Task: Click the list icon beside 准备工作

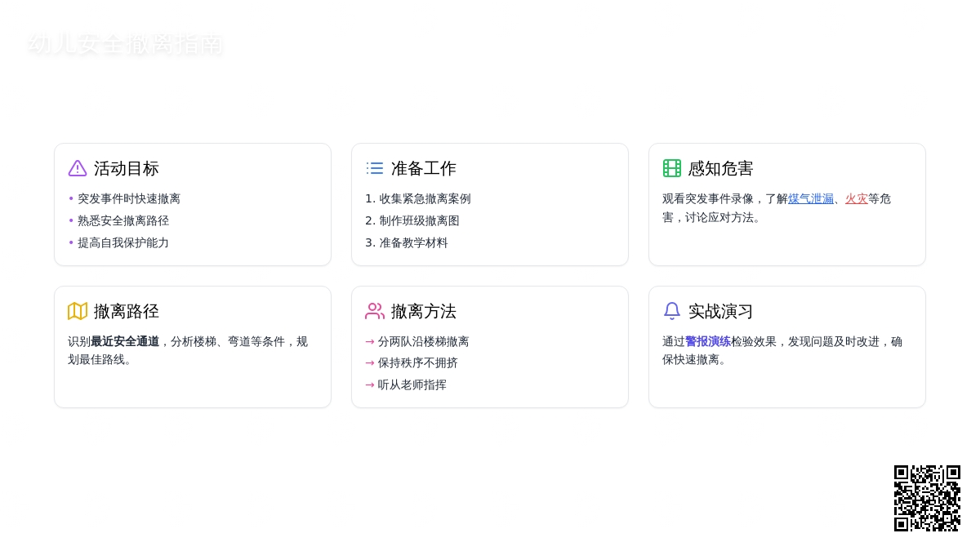Action: click(x=375, y=168)
